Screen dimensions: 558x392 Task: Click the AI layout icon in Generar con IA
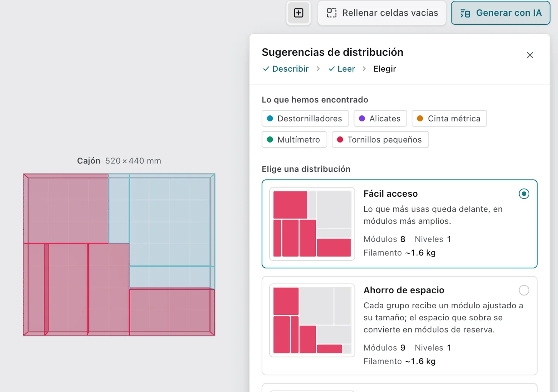(x=465, y=13)
